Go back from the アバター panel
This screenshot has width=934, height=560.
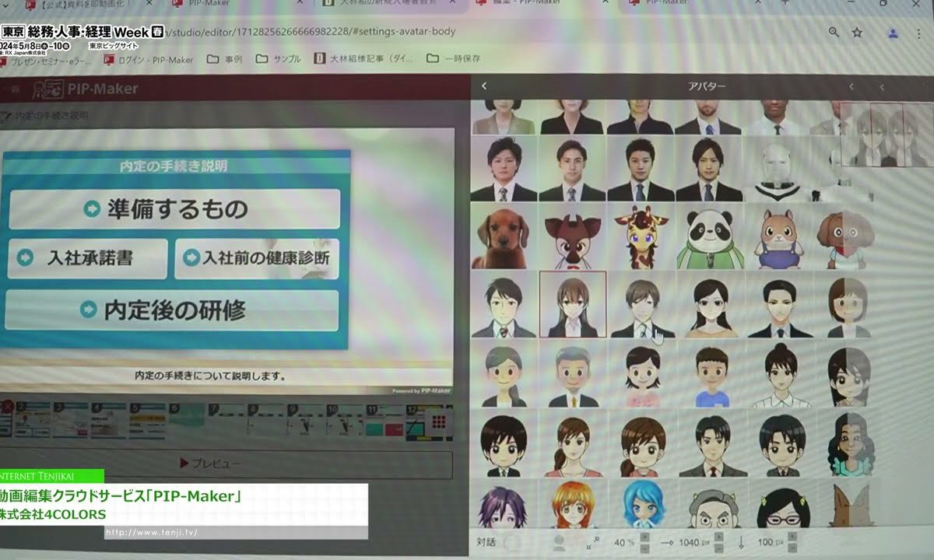coord(484,86)
